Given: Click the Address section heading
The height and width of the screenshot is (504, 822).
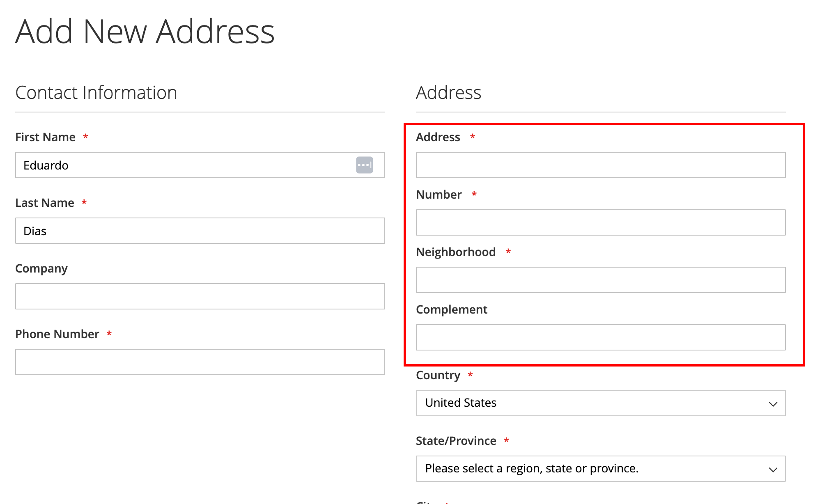Looking at the screenshot, I should pos(448,93).
